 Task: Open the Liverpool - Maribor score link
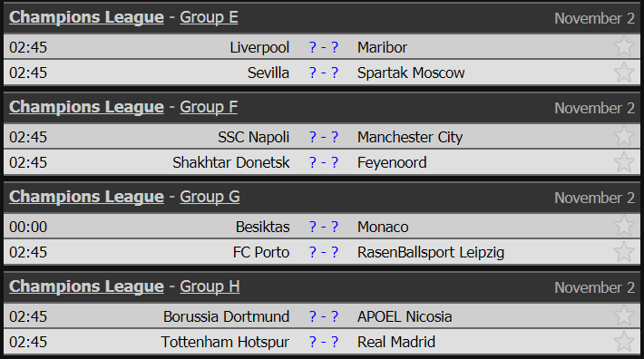pos(324,47)
